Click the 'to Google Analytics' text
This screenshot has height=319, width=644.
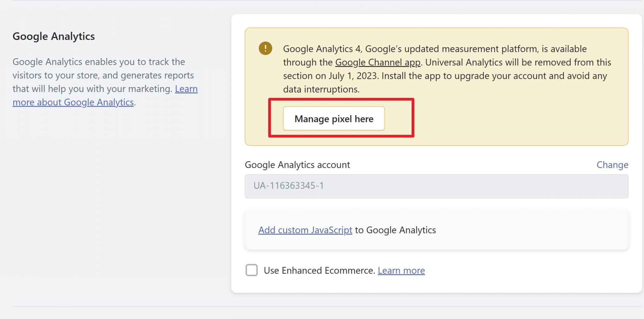tap(395, 230)
